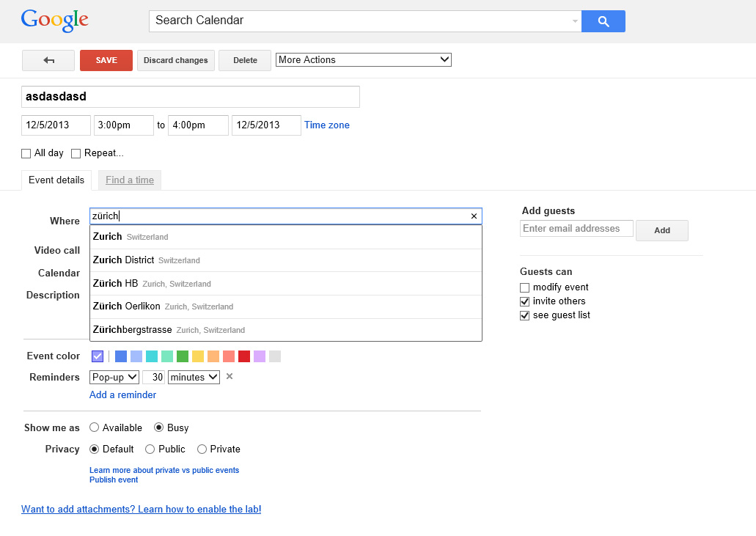Go back using the arrow button
Viewport: 756px width, 536px height.
pos(48,60)
